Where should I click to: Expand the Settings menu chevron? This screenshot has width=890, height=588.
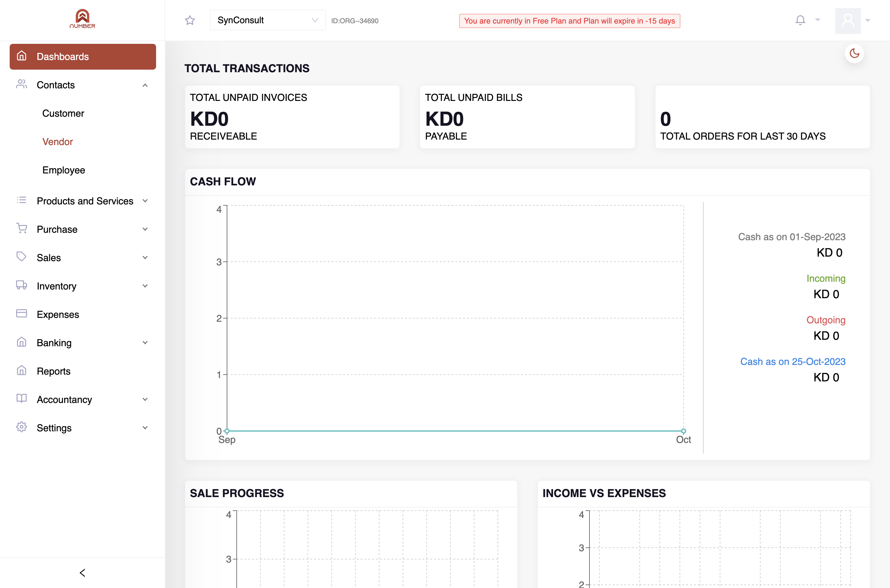[x=145, y=428]
